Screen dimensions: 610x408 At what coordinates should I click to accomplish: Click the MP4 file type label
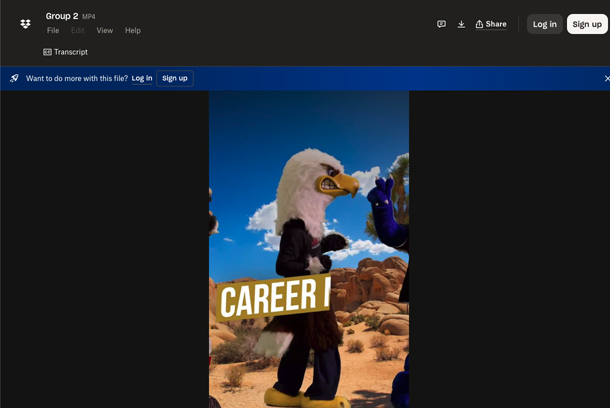pyautogui.click(x=89, y=17)
